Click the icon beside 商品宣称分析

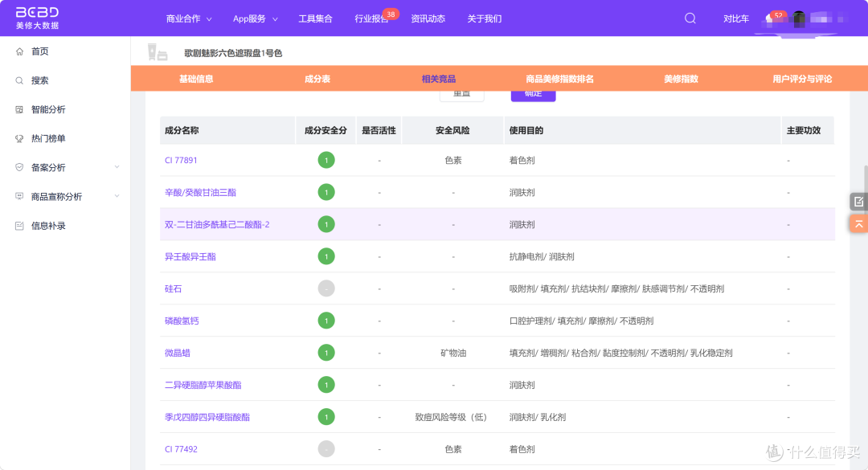tap(19, 197)
